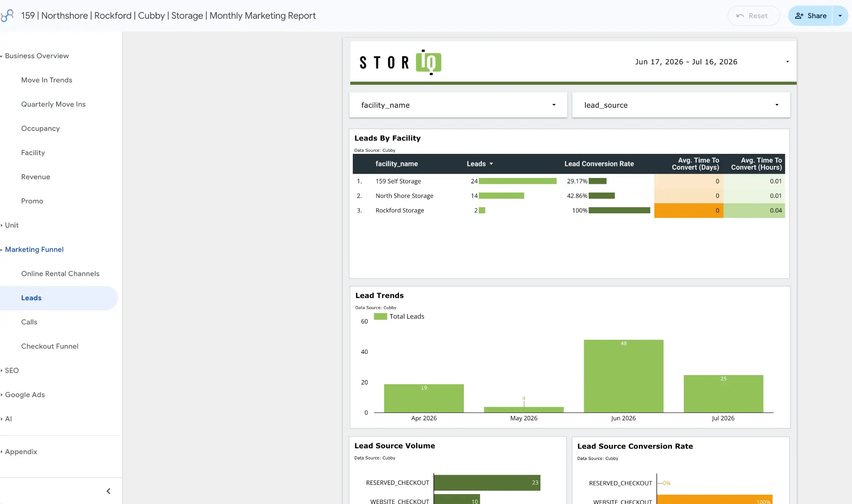Sort by facility_name column header
852x504 pixels.
pyautogui.click(x=396, y=164)
